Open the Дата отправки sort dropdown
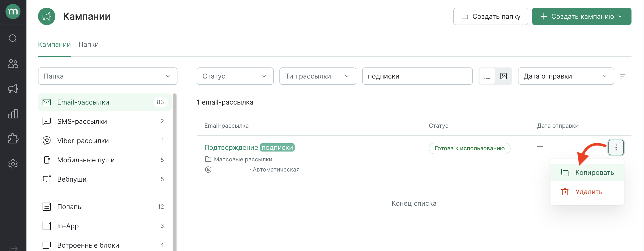This screenshot has height=251, width=644. [x=566, y=76]
